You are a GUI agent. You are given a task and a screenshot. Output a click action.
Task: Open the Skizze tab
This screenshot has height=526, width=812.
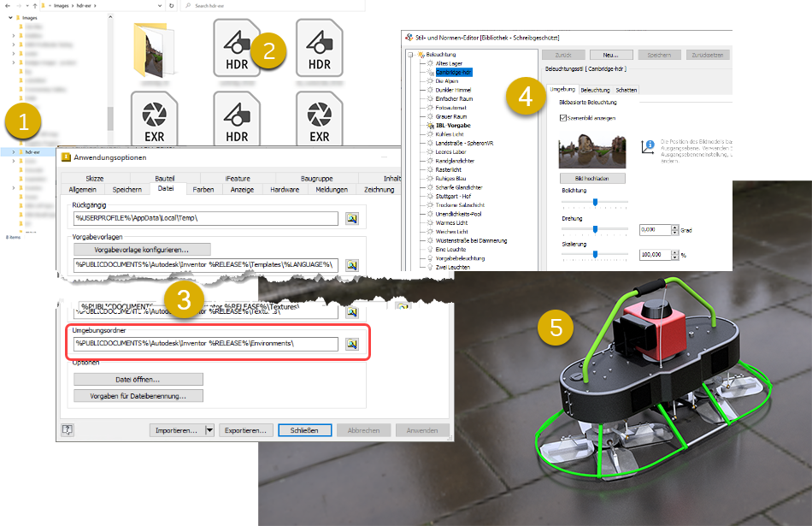(x=95, y=178)
